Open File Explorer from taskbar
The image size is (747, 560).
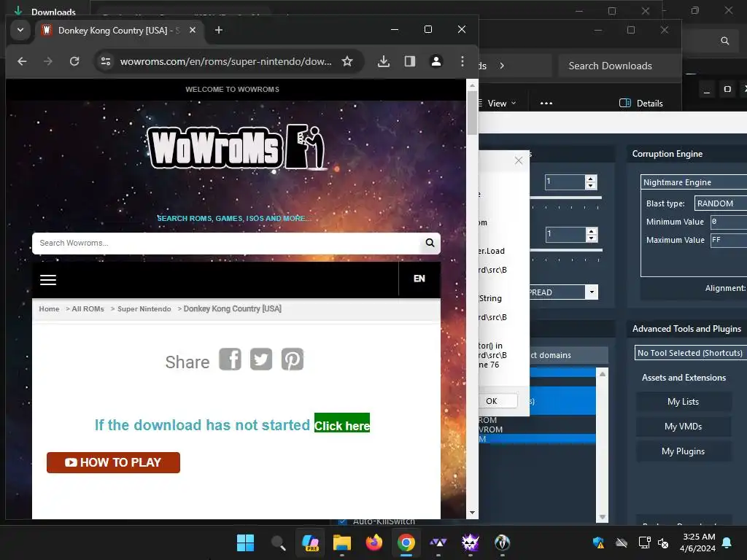(342, 542)
